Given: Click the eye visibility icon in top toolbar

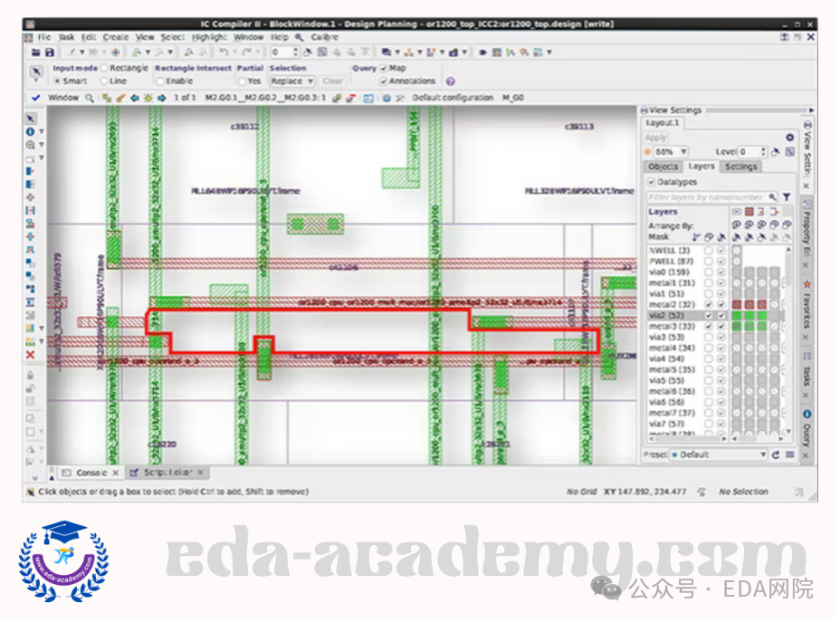Looking at the screenshot, I should [482, 53].
